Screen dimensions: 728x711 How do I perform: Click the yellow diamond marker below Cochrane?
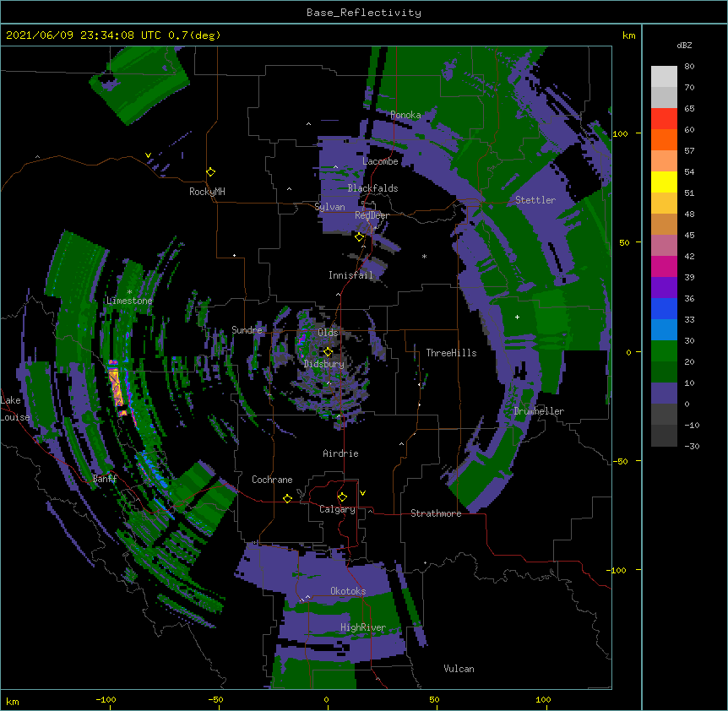coord(287,498)
